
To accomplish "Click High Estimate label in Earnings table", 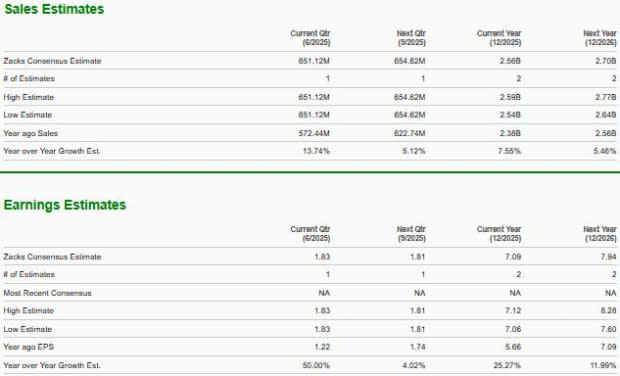I will click(x=28, y=311).
